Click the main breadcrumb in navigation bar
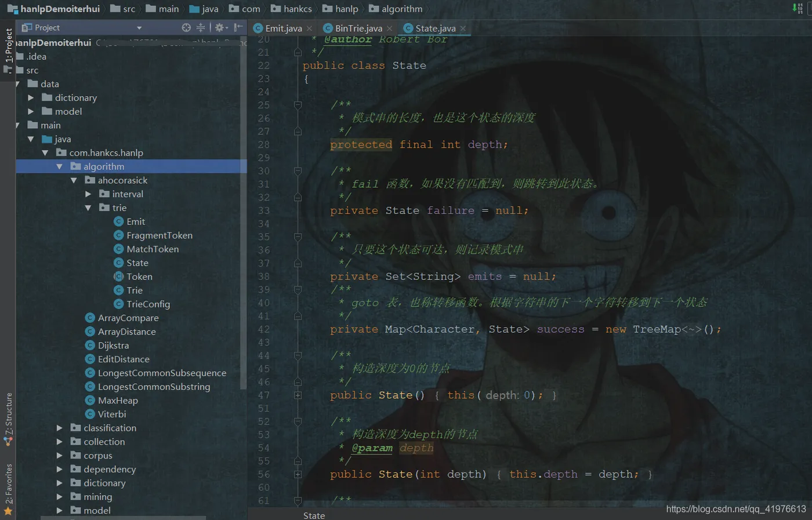This screenshot has height=520, width=812. 162,9
